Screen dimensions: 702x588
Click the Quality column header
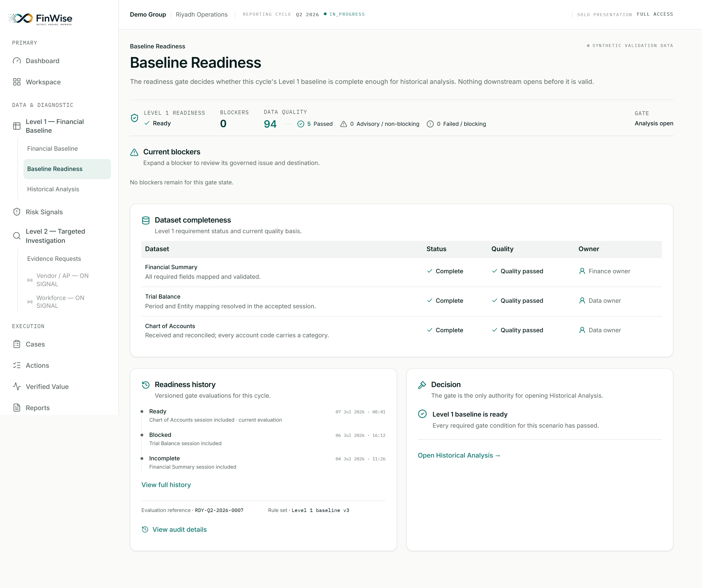[x=502, y=249]
